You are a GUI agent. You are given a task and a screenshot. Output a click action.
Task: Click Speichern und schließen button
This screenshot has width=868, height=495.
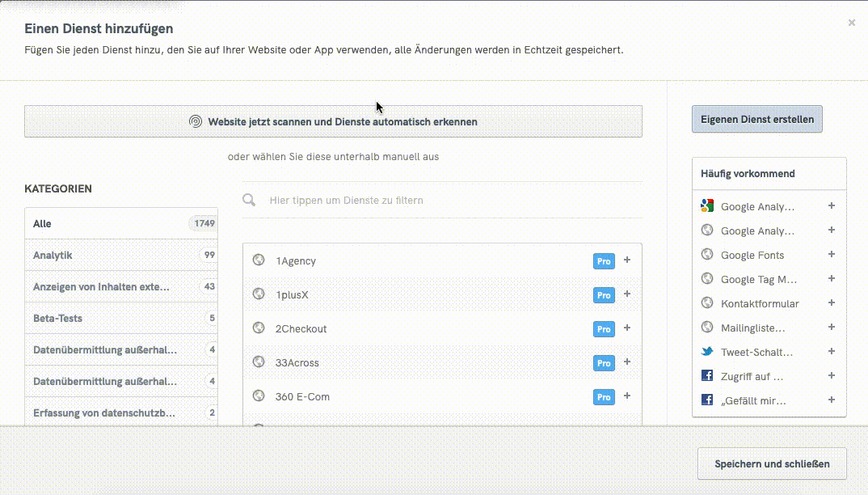click(x=771, y=464)
